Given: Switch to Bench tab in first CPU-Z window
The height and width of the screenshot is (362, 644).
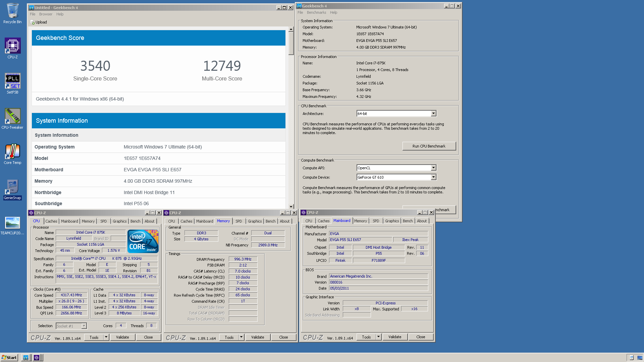Looking at the screenshot, I should [x=136, y=221].
